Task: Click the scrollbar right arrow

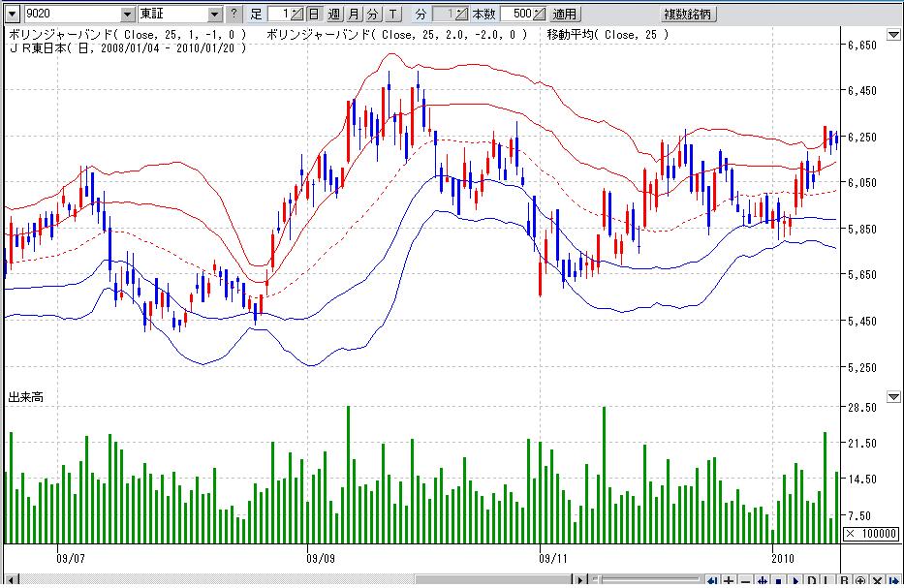Action: pyautogui.click(x=580, y=580)
